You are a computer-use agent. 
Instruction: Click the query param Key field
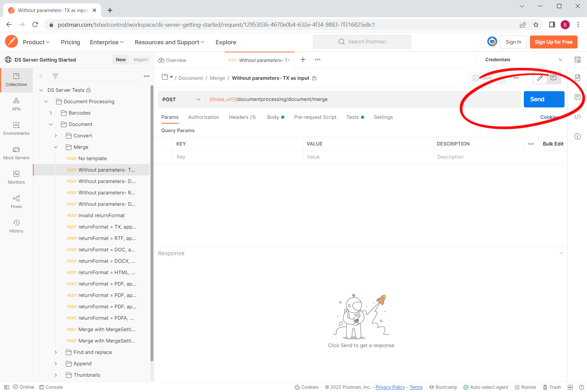pos(238,157)
